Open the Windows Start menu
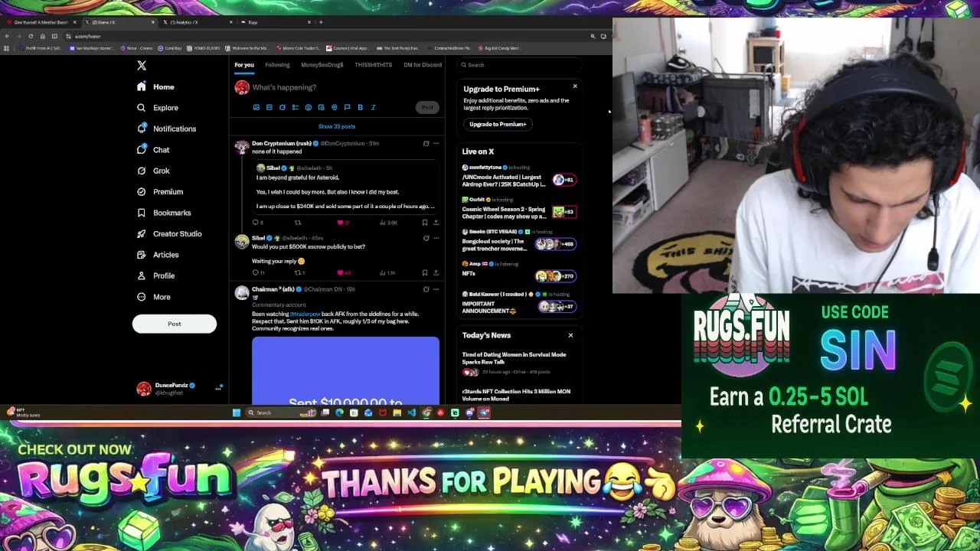Viewport: 980px width, 551px height. point(237,412)
